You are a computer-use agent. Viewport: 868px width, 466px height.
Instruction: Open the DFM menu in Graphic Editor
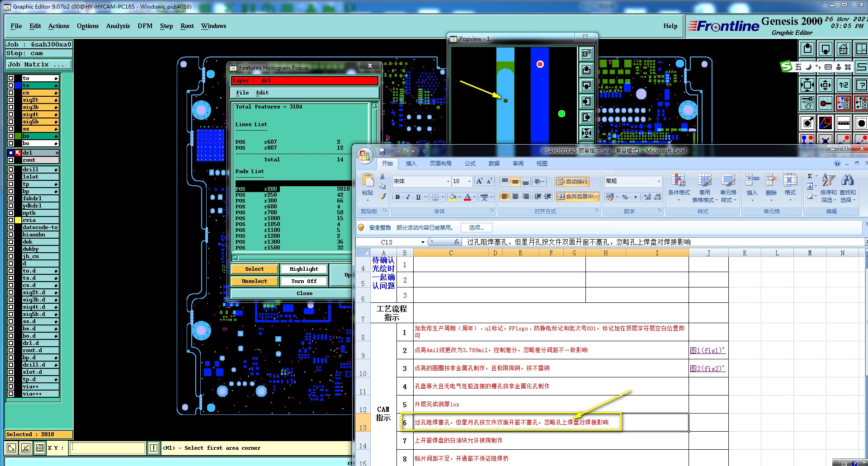pos(145,26)
